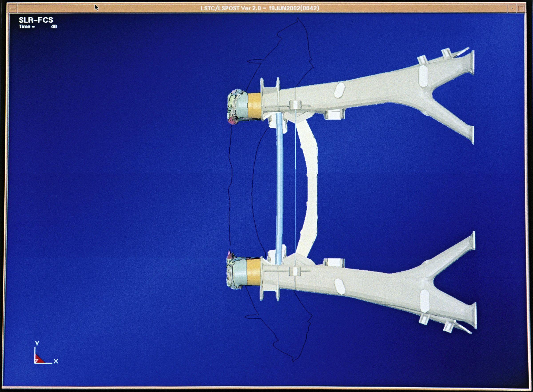Viewport: 533px width, 392px height.
Task: Click the X axis label of the triad
Action: (56, 361)
